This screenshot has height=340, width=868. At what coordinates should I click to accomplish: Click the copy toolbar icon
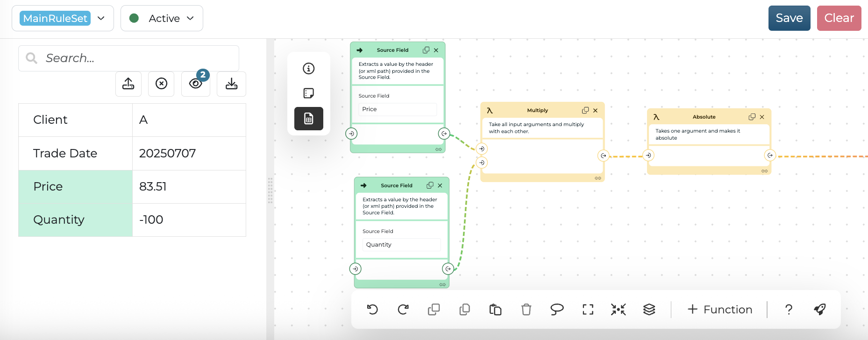click(x=465, y=309)
